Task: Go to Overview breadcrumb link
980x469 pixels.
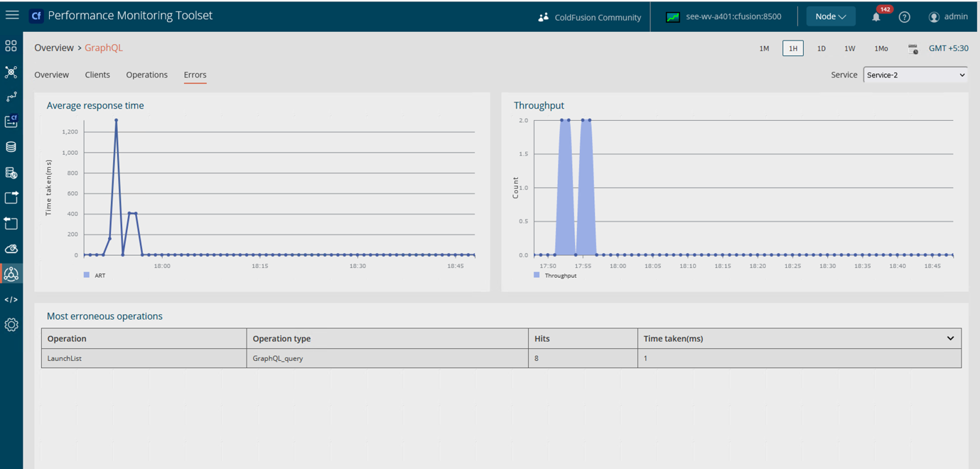Action: pos(54,48)
